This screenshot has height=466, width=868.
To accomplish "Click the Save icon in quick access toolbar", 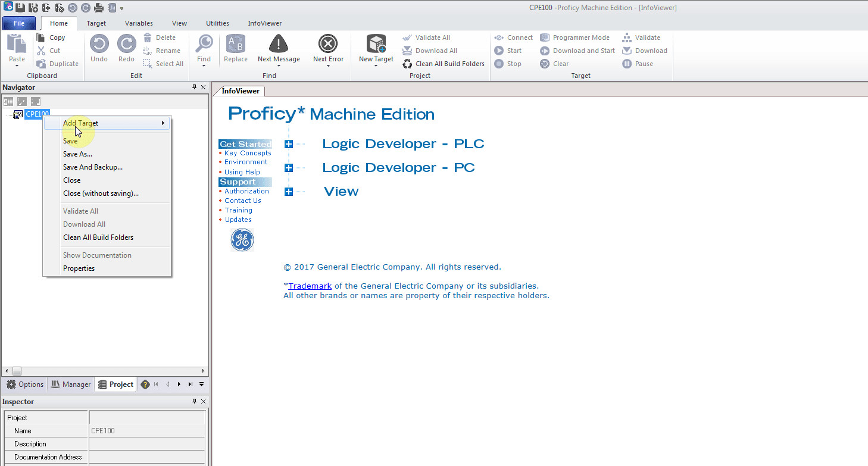I will (20, 8).
